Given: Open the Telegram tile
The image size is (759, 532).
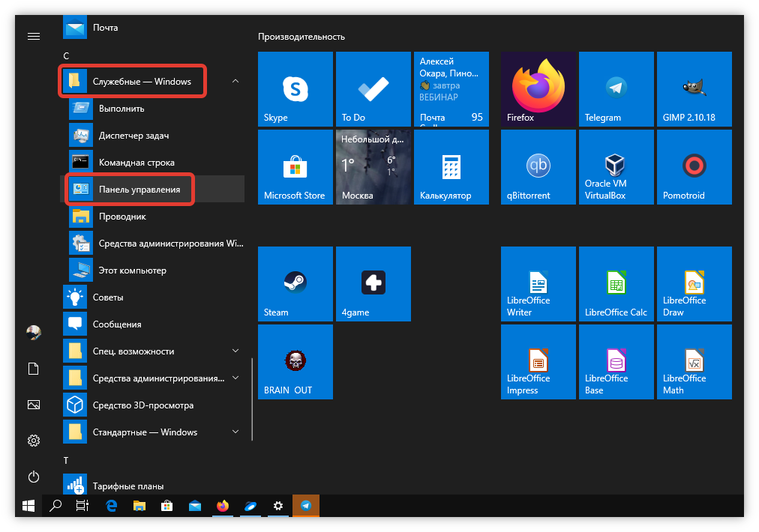Looking at the screenshot, I should click(616, 89).
